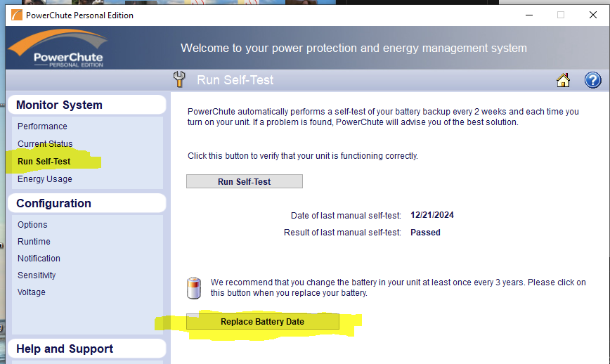Screen dimensions: 610x364
Task: Open Current Status in sidebar
Action: pyautogui.click(x=45, y=144)
